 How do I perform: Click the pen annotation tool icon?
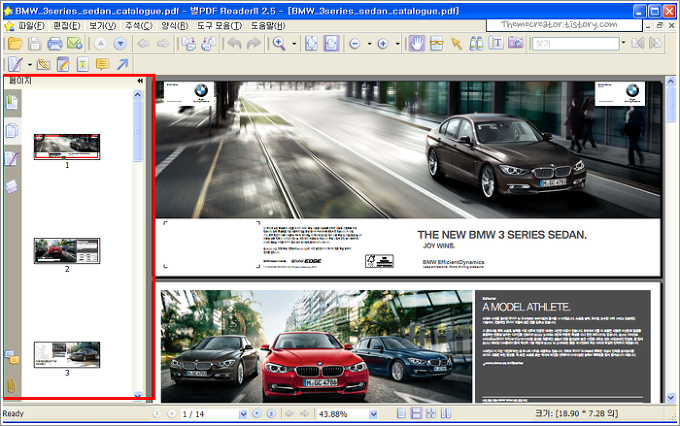(x=15, y=65)
